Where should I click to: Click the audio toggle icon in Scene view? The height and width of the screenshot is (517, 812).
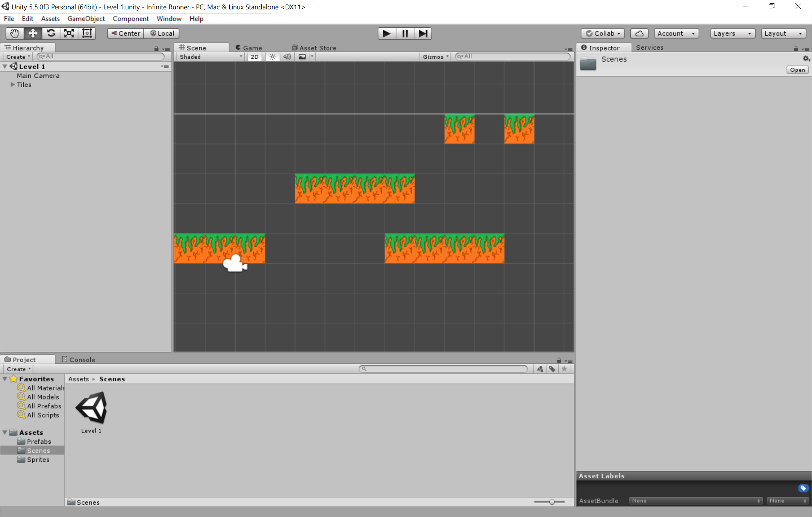click(x=287, y=56)
